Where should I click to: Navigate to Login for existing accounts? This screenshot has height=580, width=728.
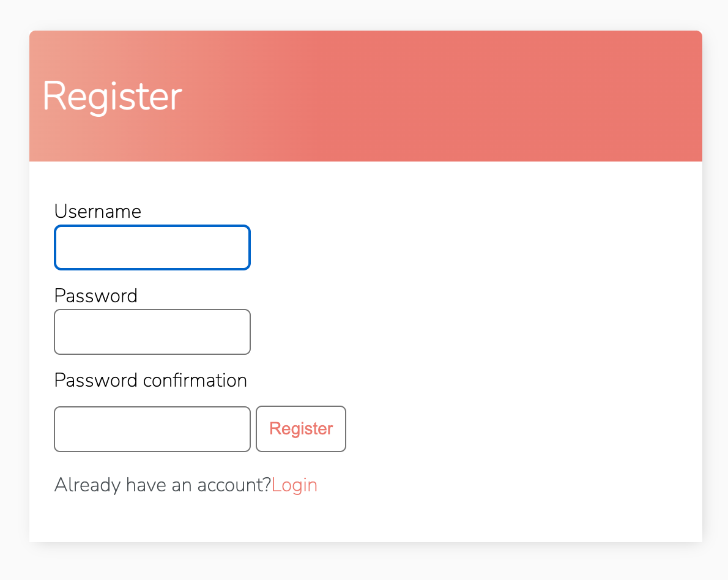(x=294, y=485)
